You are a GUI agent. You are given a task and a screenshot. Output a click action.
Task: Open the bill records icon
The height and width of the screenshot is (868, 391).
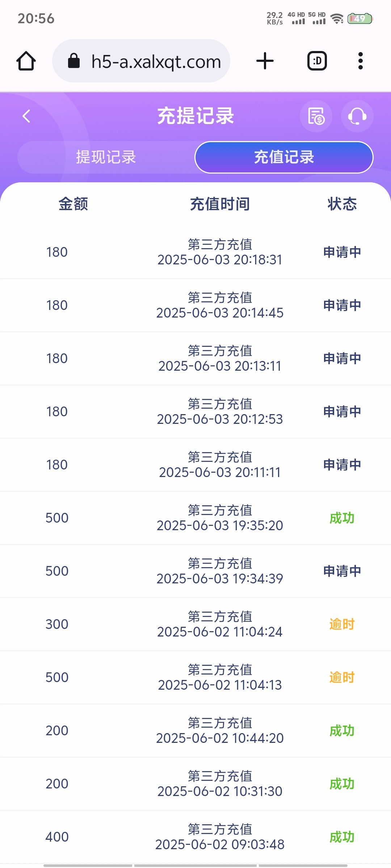point(316,116)
